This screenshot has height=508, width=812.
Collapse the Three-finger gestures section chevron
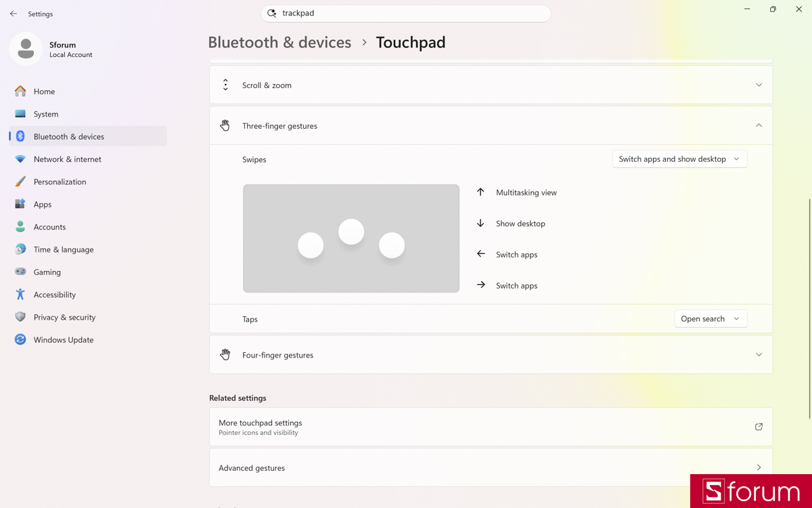pyautogui.click(x=759, y=125)
